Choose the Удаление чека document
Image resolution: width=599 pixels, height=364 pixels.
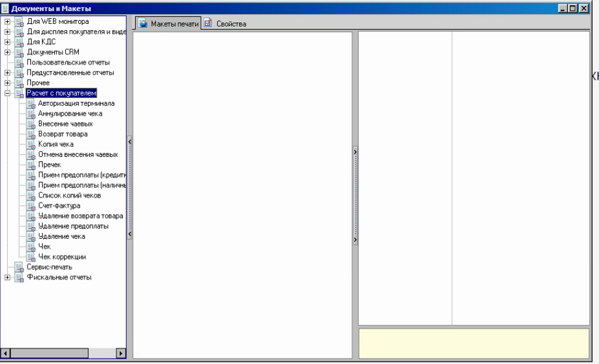pyautogui.click(x=61, y=237)
